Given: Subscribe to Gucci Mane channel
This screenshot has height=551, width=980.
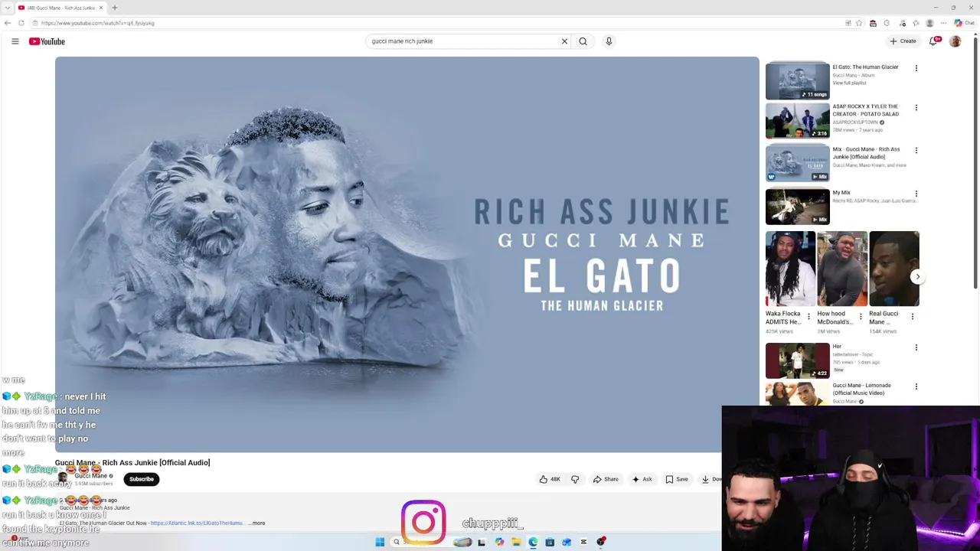Looking at the screenshot, I should pyautogui.click(x=141, y=479).
